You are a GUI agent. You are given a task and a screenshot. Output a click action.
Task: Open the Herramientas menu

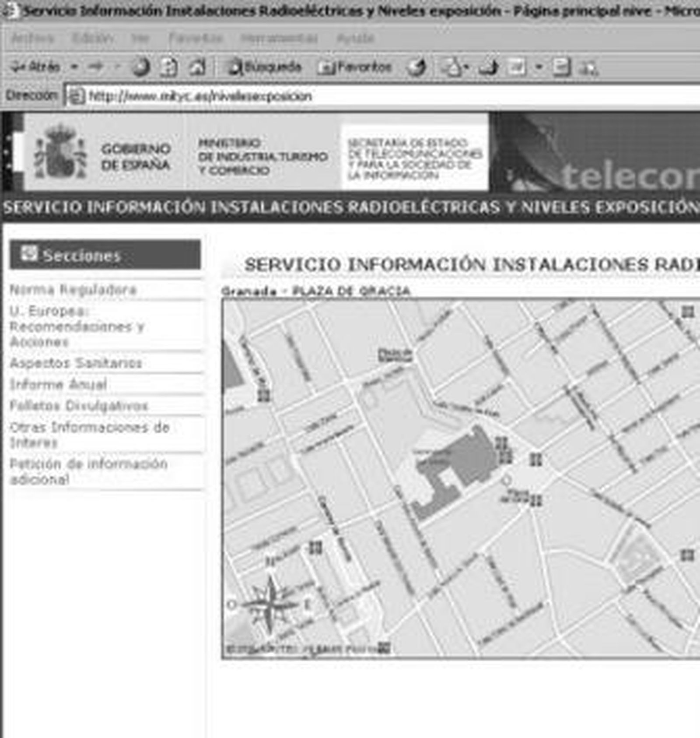(279, 39)
